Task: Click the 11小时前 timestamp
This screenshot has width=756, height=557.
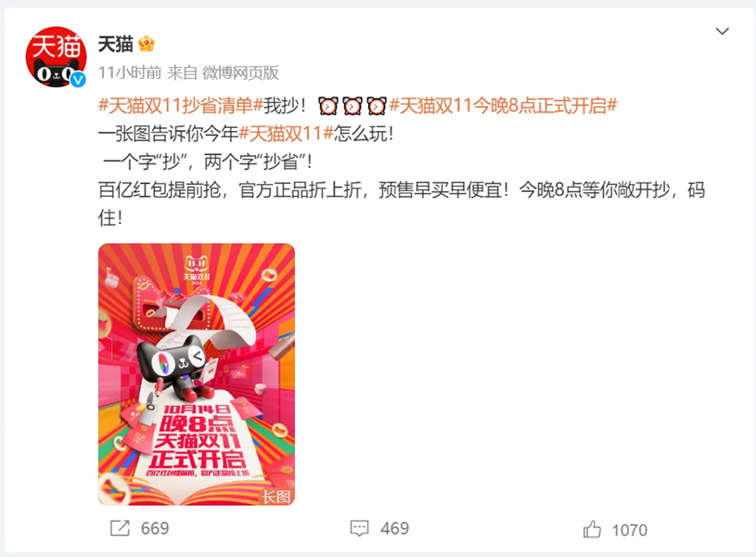Action: 130,73
